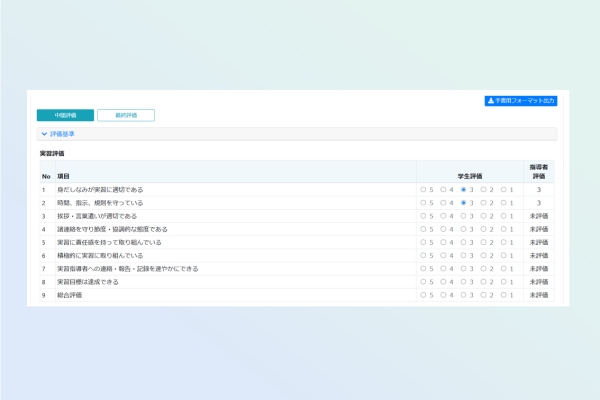Click the 指導者評価 column header
The height and width of the screenshot is (400, 600).
[x=539, y=171]
